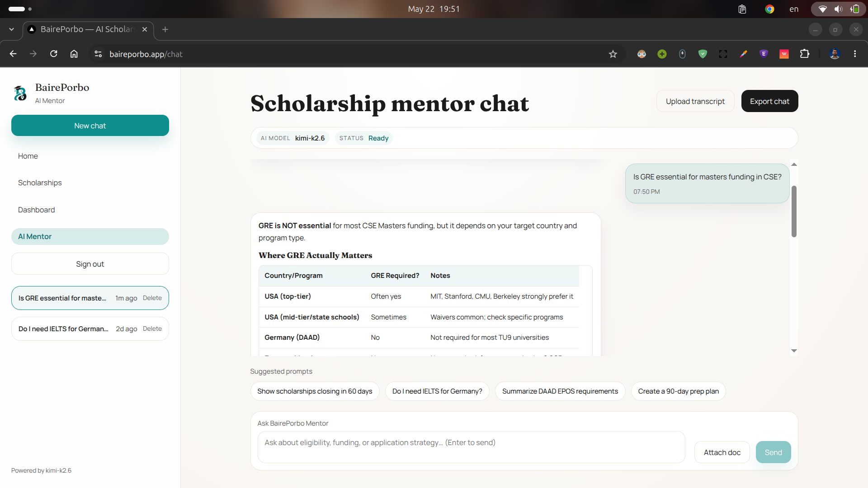Image resolution: width=868 pixels, height=488 pixels.
Task: Click the Export chat button
Action: [769, 101]
